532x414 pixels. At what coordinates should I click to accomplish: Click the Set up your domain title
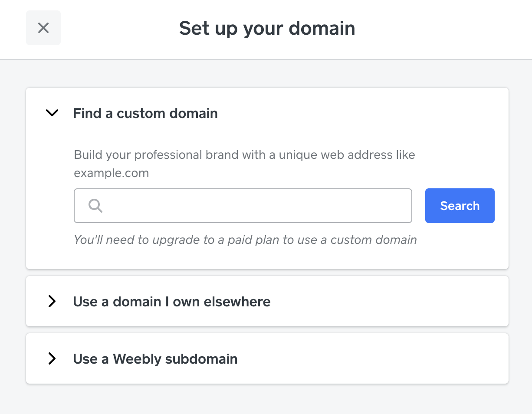pyautogui.click(x=267, y=28)
